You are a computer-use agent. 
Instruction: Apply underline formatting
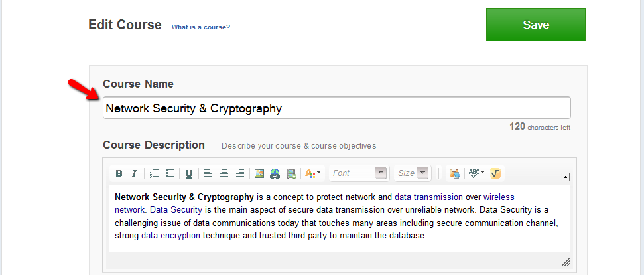(189, 173)
